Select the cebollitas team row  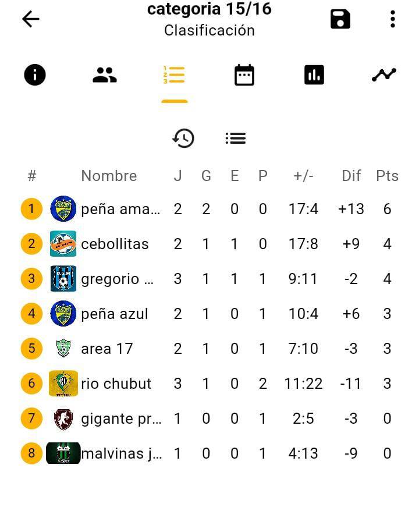coord(210,244)
